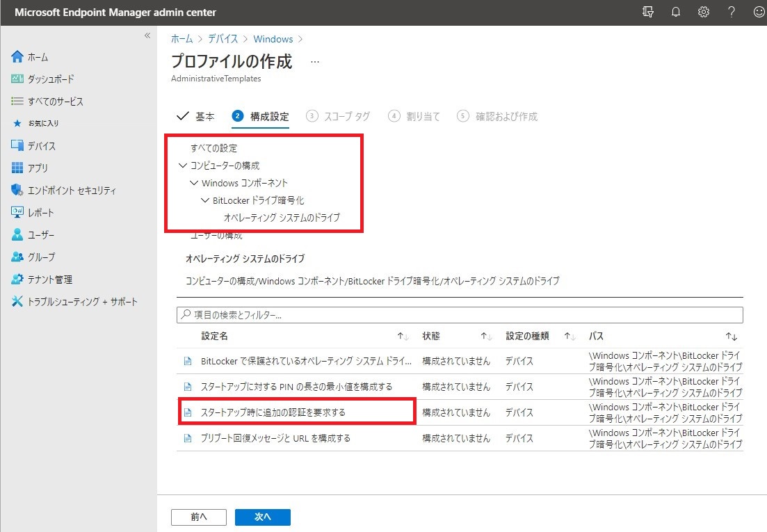Image resolution: width=767 pixels, height=532 pixels.
Task: Click the 前へ button
Action: pos(199,517)
